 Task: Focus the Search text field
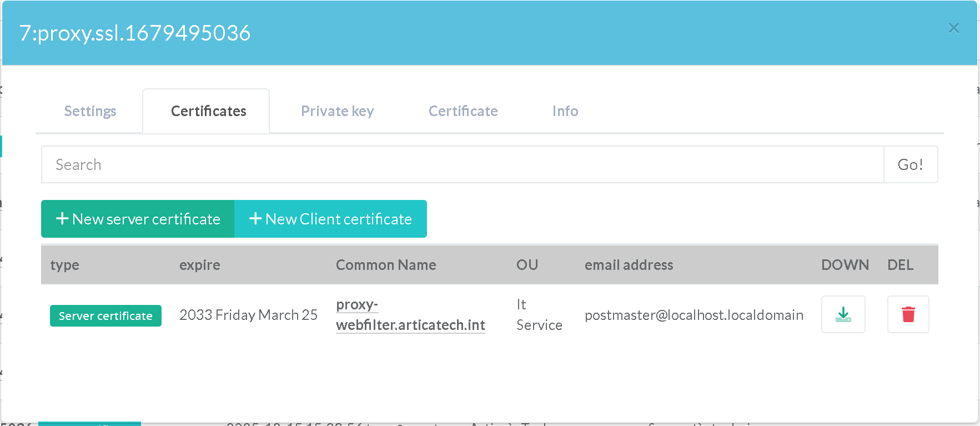tap(462, 164)
